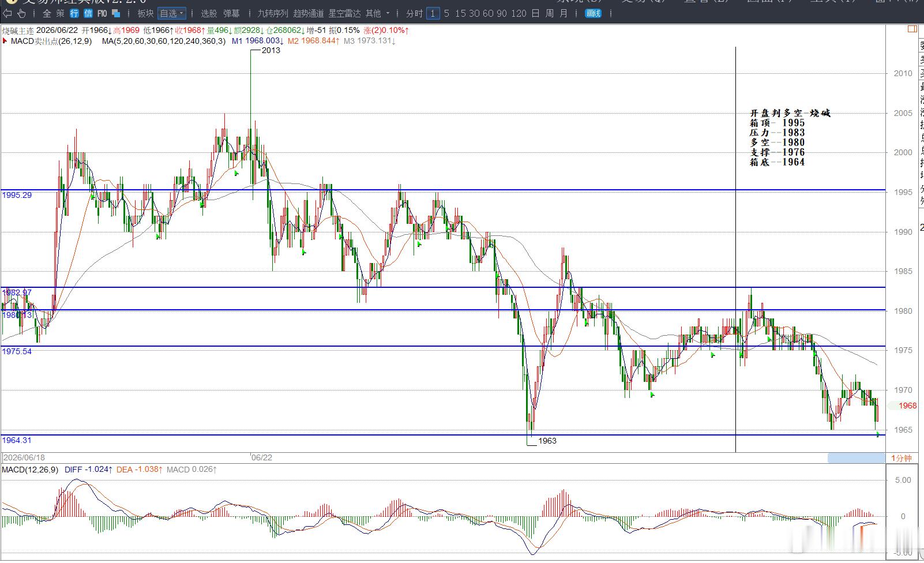
Task: Click the 策 toolbar icon
Action: pyautogui.click(x=61, y=13)
